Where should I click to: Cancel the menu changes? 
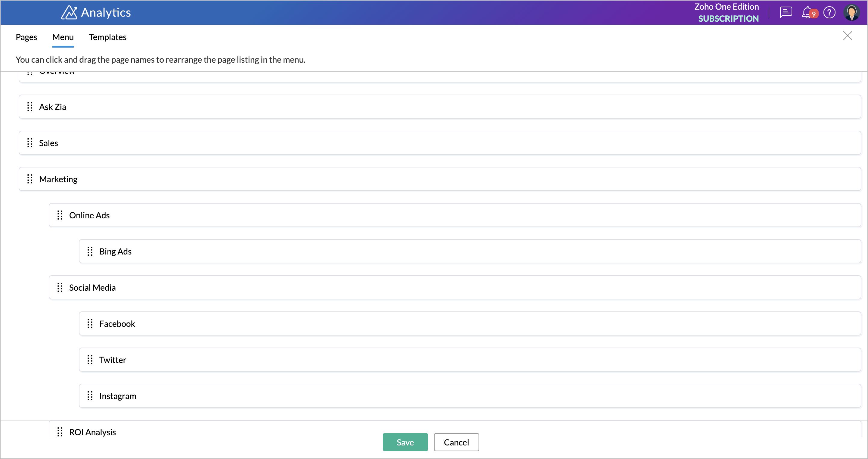point(456,442)
